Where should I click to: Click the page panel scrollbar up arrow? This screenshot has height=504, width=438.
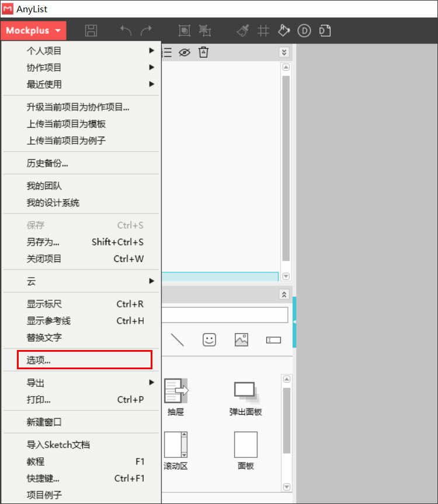[x=286, y=67]
